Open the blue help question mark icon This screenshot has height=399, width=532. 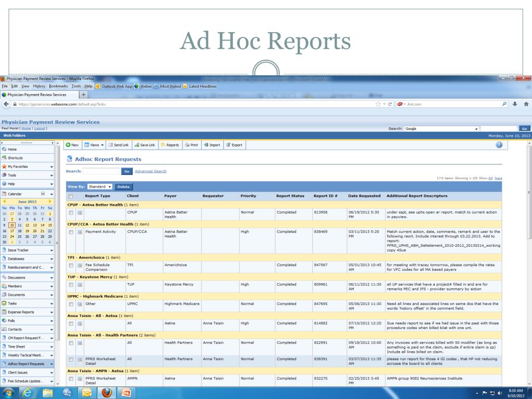(499, 145)
